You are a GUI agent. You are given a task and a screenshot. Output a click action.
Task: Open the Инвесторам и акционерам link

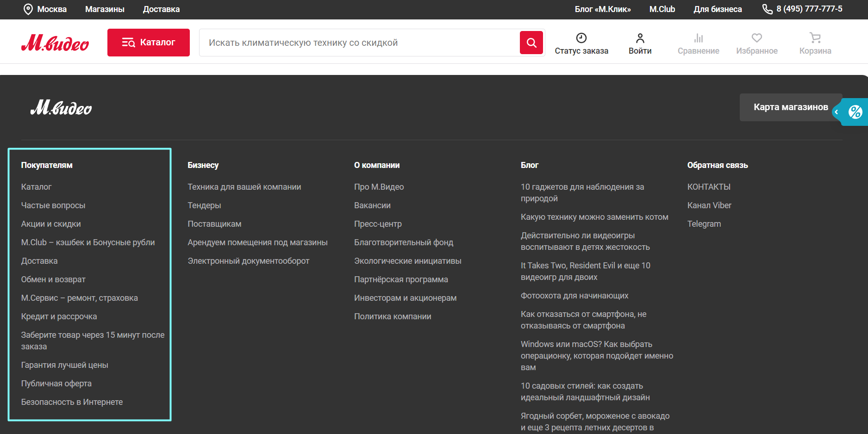coord(406,298)
